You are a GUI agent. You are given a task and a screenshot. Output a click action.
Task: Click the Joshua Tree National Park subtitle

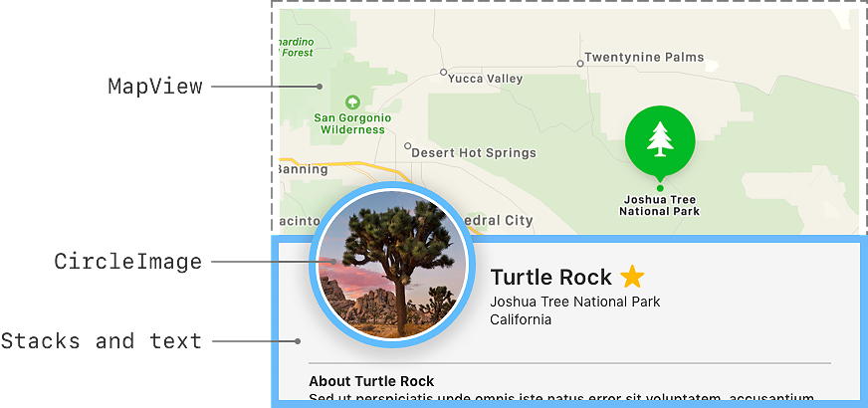tap(574, 302)
